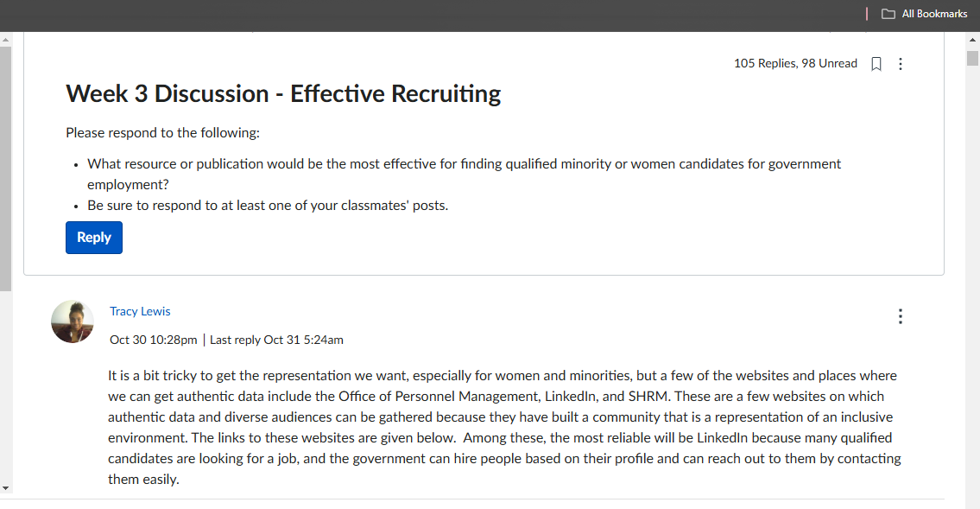Open Tracy Lewis's profile name link

pyautogui.click(x=140, y=311)
